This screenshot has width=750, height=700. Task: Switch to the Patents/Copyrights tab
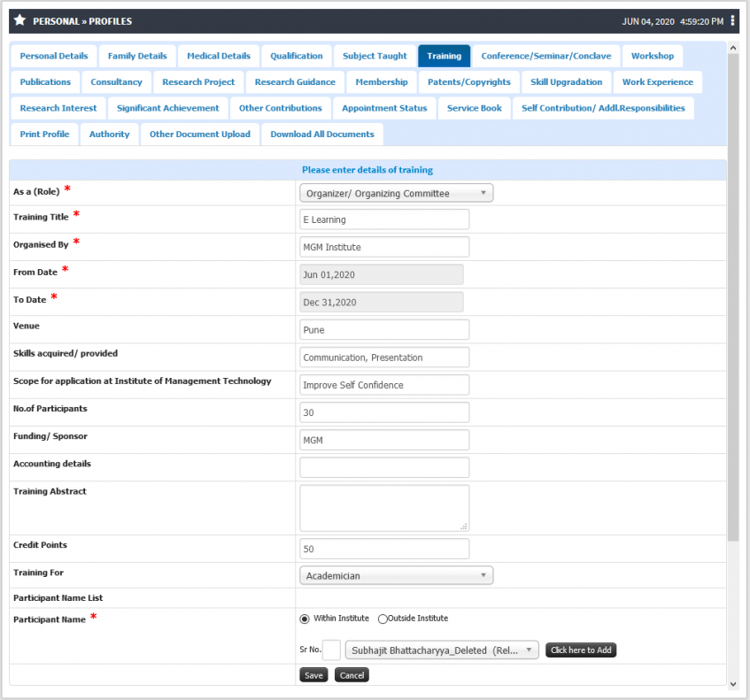(469, 82)
